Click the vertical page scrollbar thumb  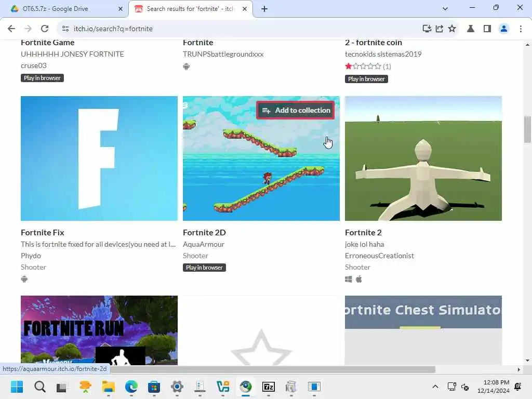(x=528, y=129)
